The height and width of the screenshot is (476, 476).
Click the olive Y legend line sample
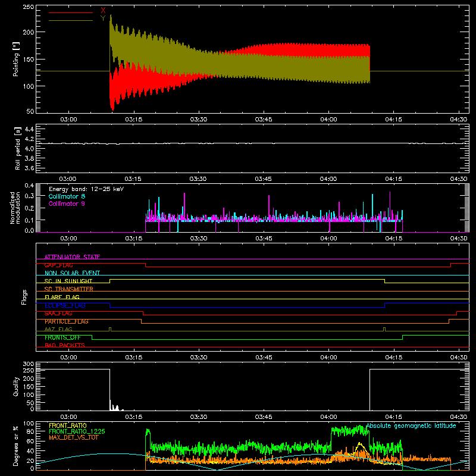tap(71, 20)
